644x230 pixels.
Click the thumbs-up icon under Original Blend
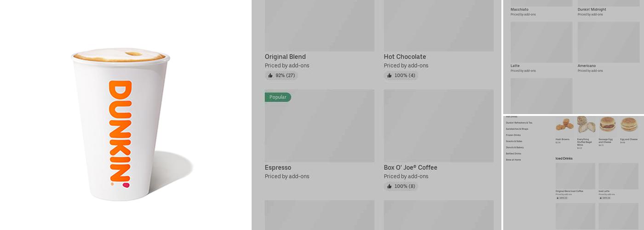(x=270, y=75)
